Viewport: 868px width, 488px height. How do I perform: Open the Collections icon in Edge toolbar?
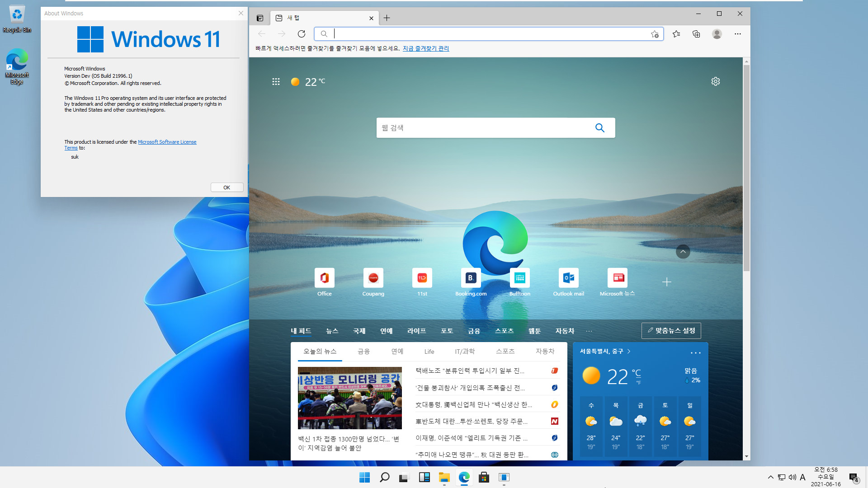tap(696, 34)
